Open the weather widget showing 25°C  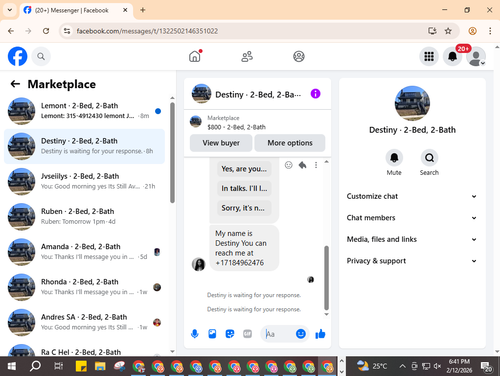tap(372, 366)
